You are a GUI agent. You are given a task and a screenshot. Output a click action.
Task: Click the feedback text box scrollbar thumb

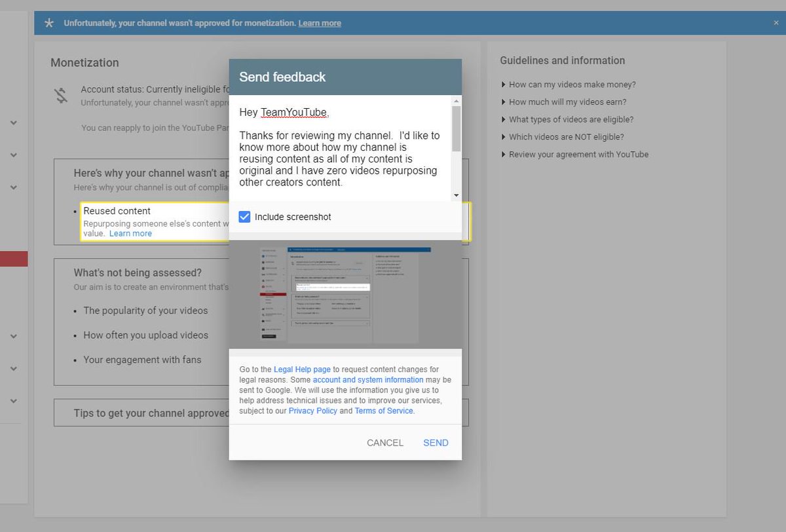(457, 128)
